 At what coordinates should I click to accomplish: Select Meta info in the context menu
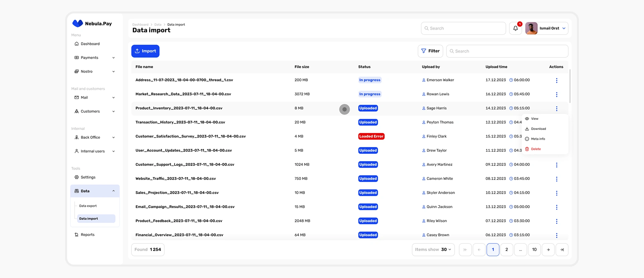(538, 139)
